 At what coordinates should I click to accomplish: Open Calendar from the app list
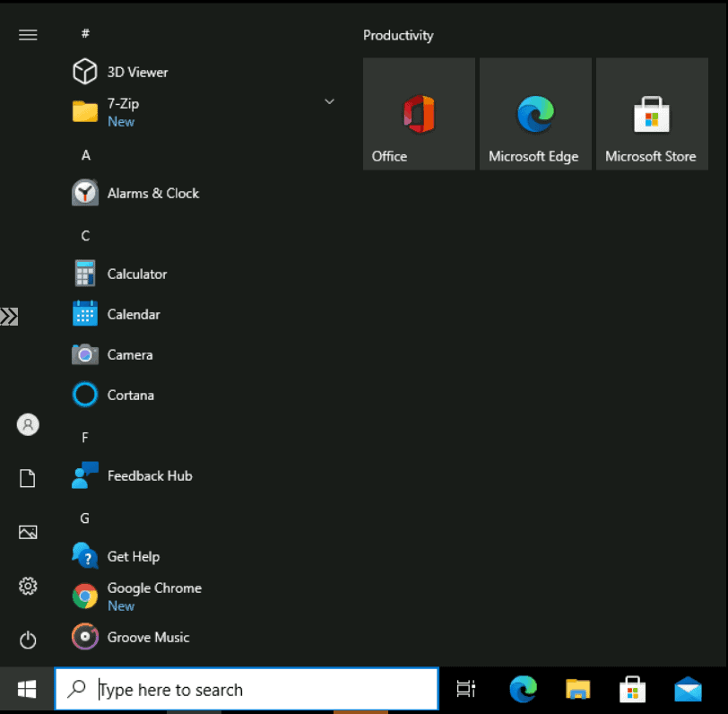point(133,314)
